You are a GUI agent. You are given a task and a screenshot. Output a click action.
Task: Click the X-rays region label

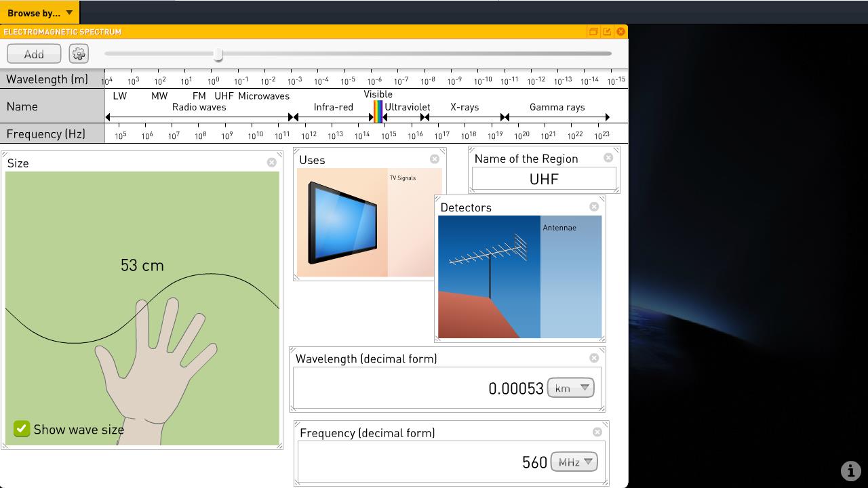tap(465, 107)
